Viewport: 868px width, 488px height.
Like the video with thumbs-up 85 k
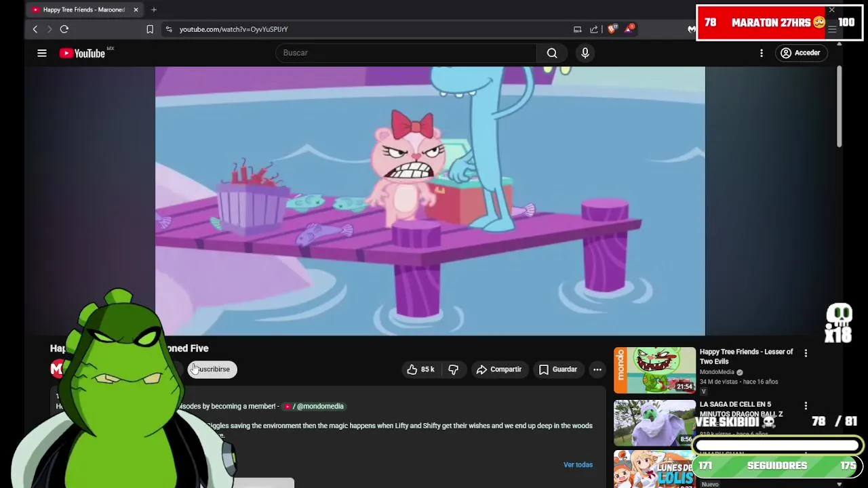420,369
